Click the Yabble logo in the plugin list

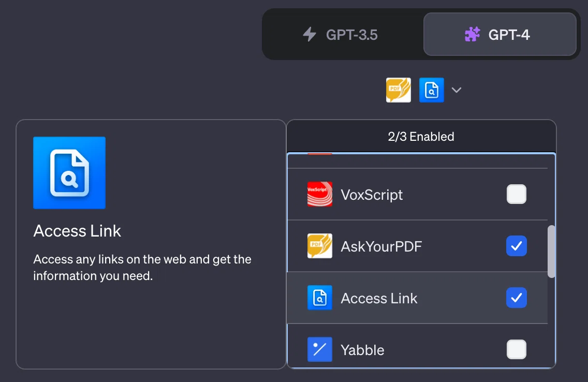pyautogui.click(x=320, y=349)
